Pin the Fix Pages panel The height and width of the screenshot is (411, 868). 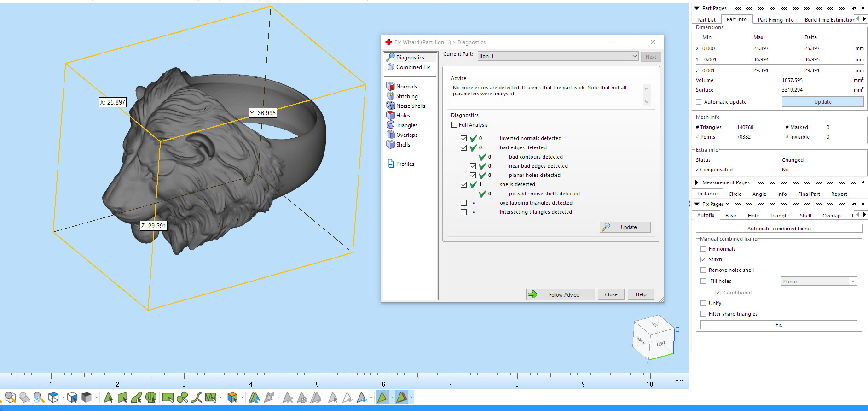click(854, 204)
